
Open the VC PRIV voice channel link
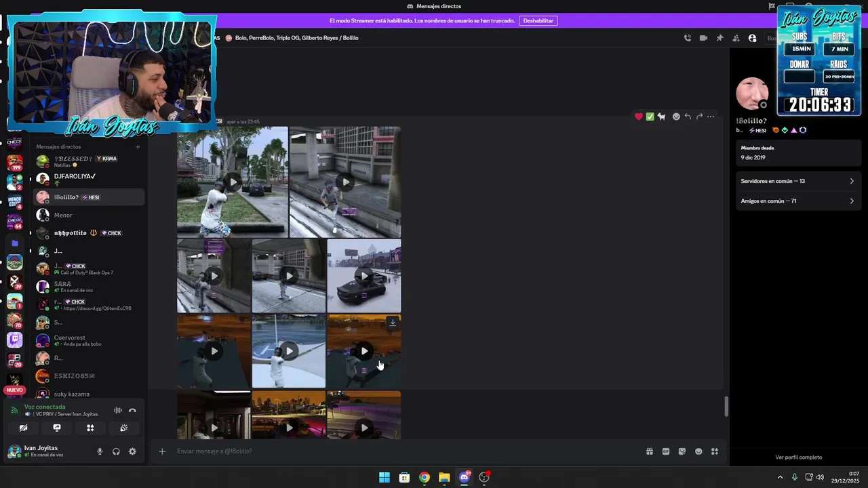point(67,414)
